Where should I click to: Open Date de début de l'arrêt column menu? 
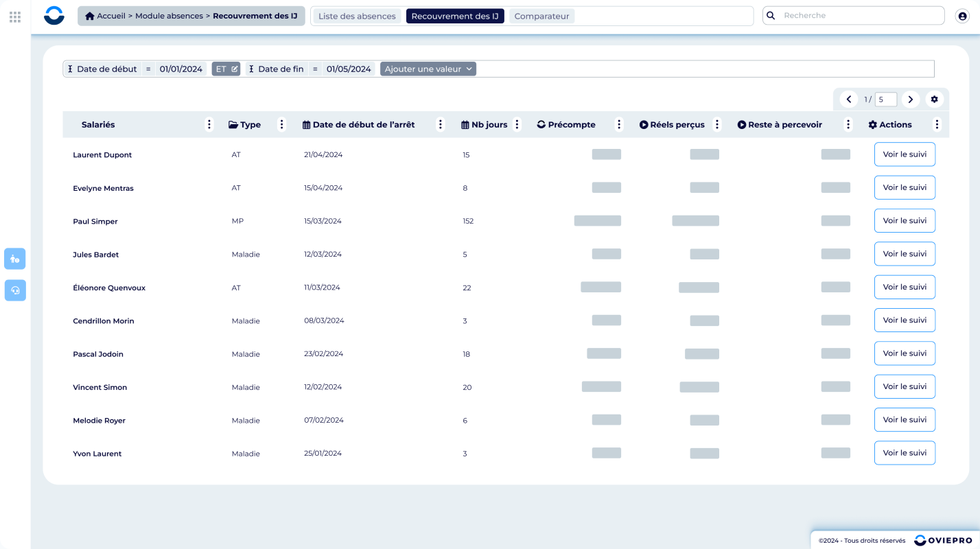coord(441,124)
